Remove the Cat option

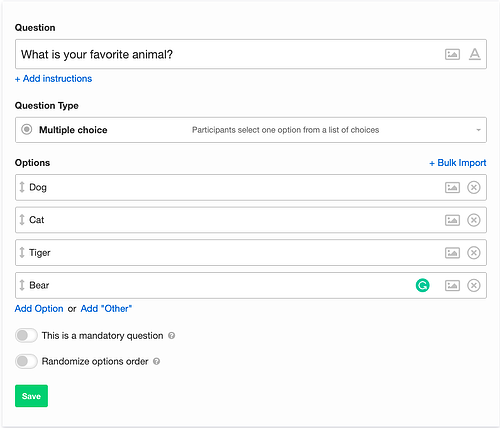(474, 220)
